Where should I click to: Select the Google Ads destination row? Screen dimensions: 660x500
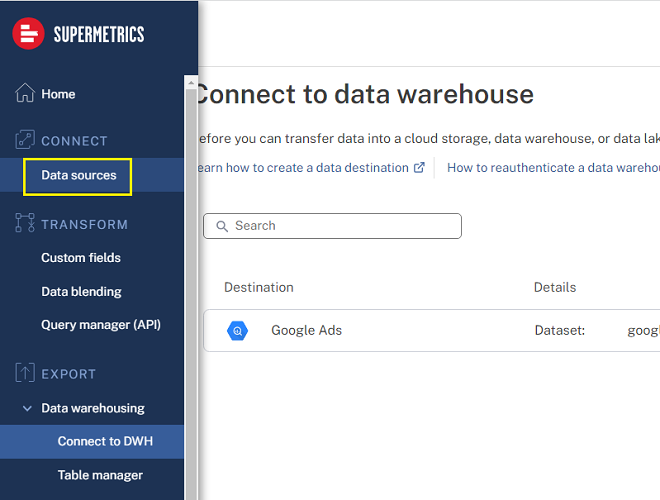(x=431, y=330)
